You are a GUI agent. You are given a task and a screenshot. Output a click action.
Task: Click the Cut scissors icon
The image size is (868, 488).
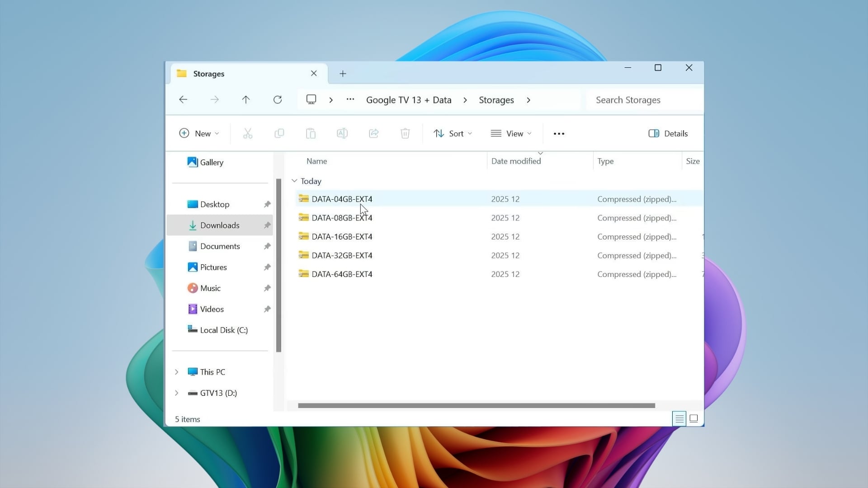pos(248,133)
